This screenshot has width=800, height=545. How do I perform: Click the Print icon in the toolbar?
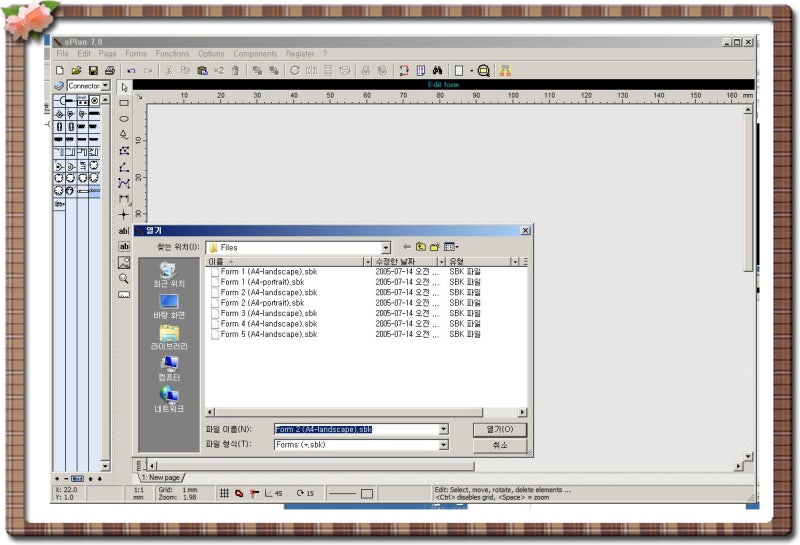pos(109,70)
